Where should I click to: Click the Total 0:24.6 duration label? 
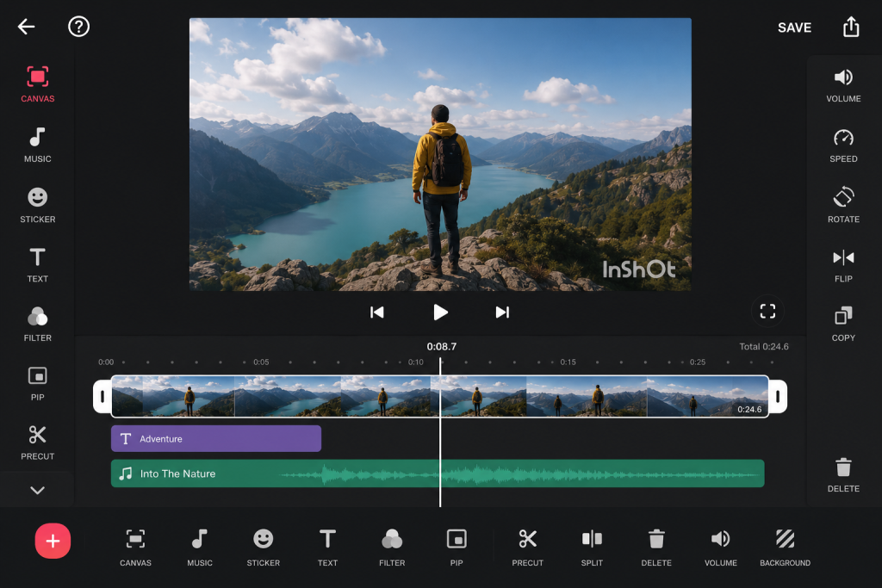[764, 346]
